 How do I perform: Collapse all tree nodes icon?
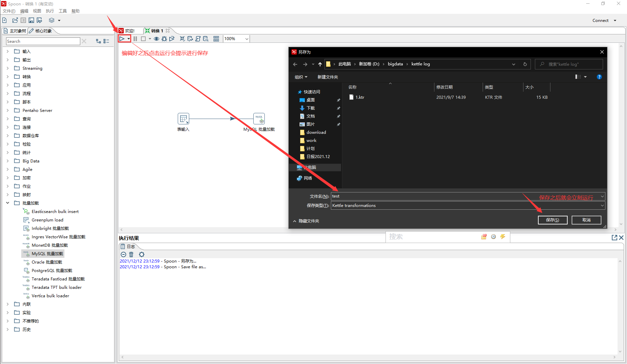(106, 41)
